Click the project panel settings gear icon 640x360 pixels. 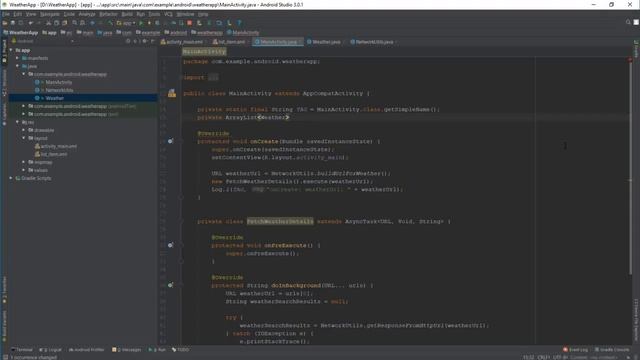point(144,41)
